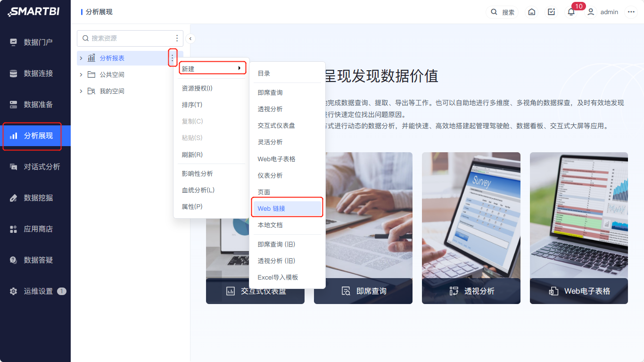This screenshot has height=362, width=644.
Task: Expand the 我的空间 folder
Action: (x=81, y=91)
